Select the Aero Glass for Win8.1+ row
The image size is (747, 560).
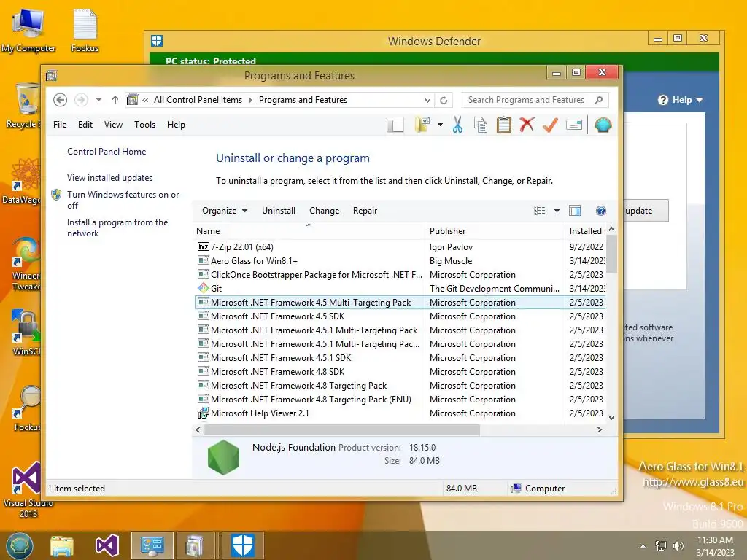[x=400, y=261]
